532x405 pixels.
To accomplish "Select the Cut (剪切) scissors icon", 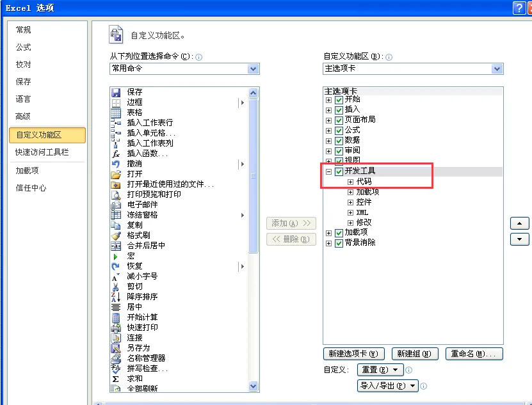I will pos(116,287).
